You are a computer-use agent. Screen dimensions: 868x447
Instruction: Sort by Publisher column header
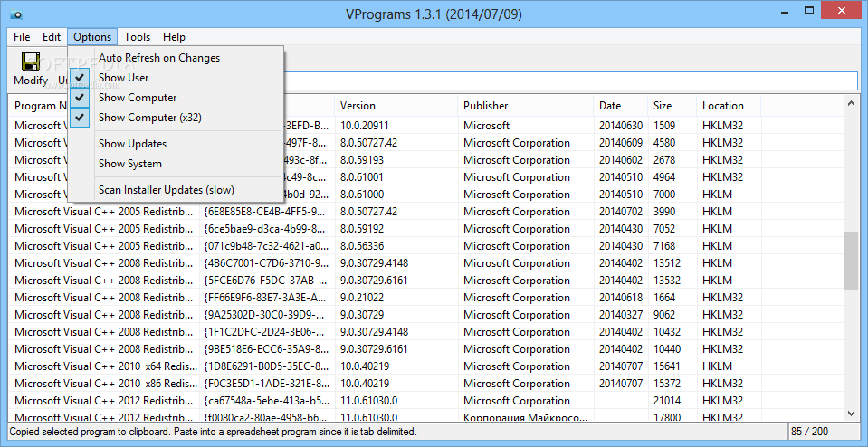525,106
